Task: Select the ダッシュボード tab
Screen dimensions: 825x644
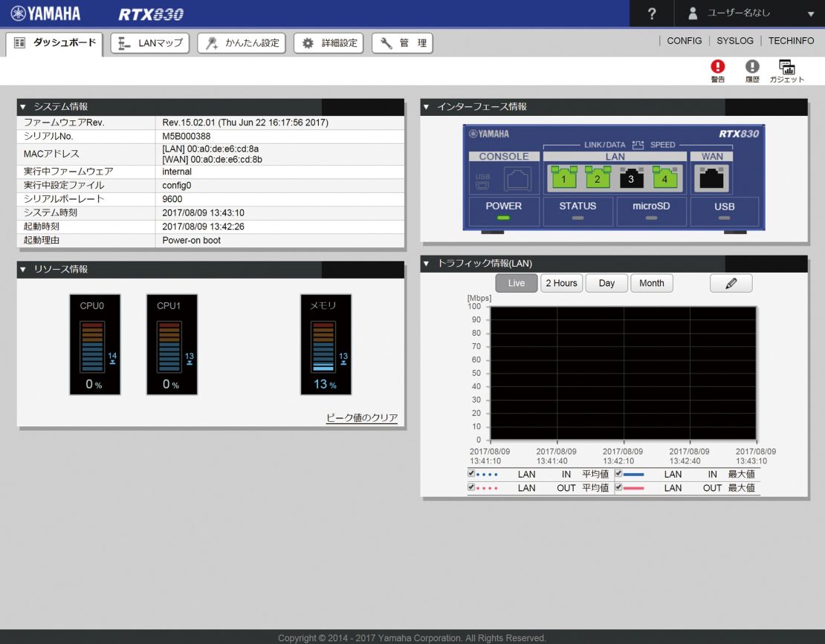Action: click(x=54, y=43)
